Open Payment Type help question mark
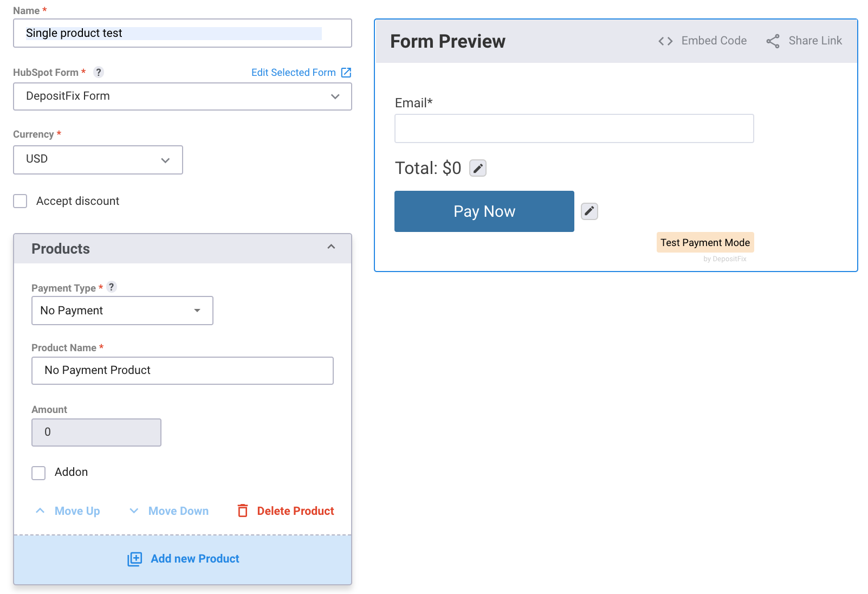The width and height of the screenshot is (868, 594). pos(112,287)
